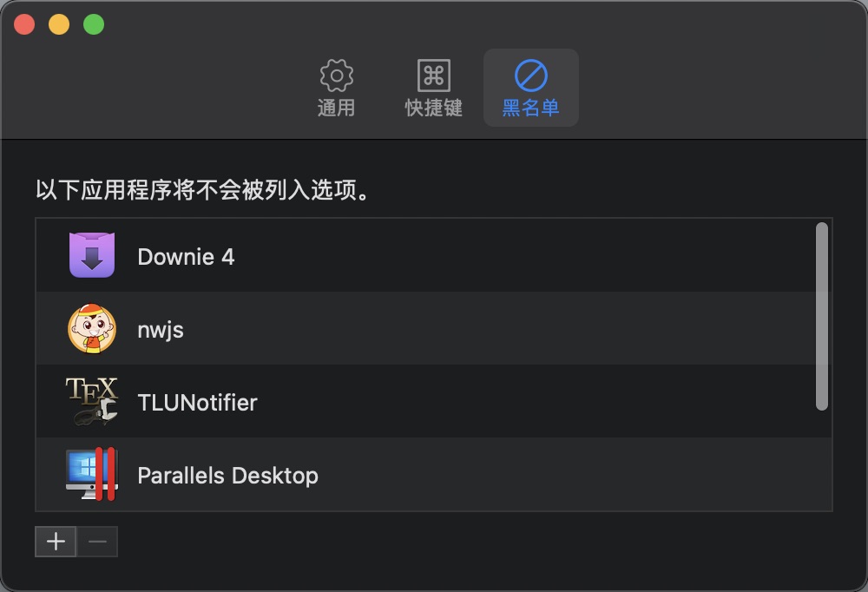This screenshot has height=592, width=868.
Task: Select the Downie 4 row text
Action: pos(186,257)
